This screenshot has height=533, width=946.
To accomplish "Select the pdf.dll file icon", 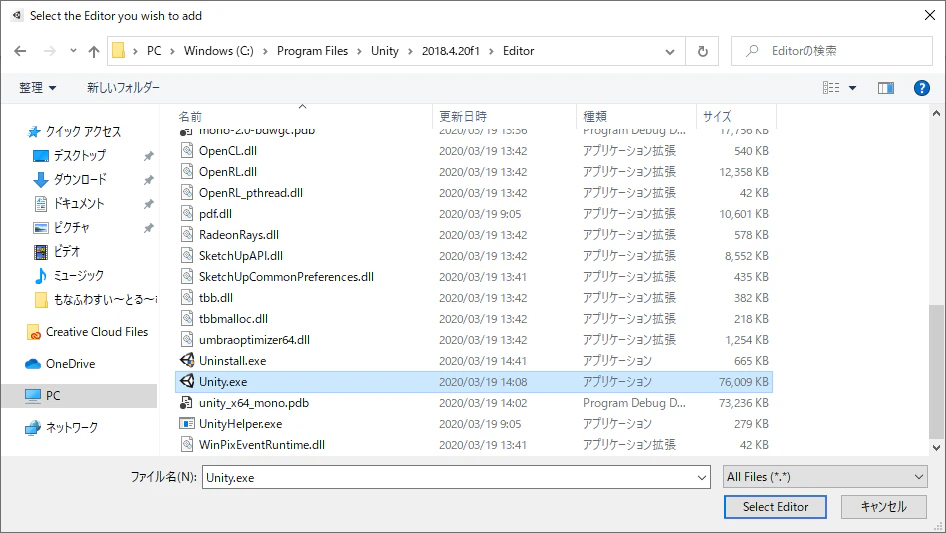I will point(187,214).
